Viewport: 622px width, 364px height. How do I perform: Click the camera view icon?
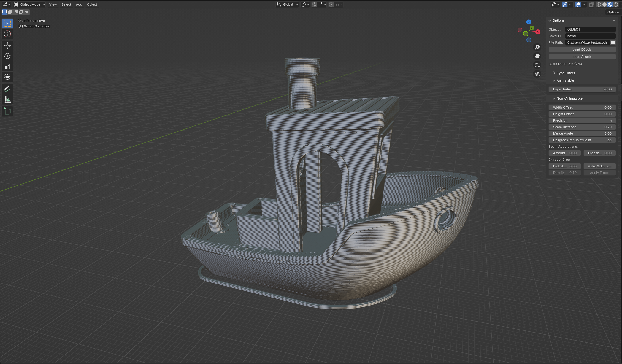pos(537,65)
